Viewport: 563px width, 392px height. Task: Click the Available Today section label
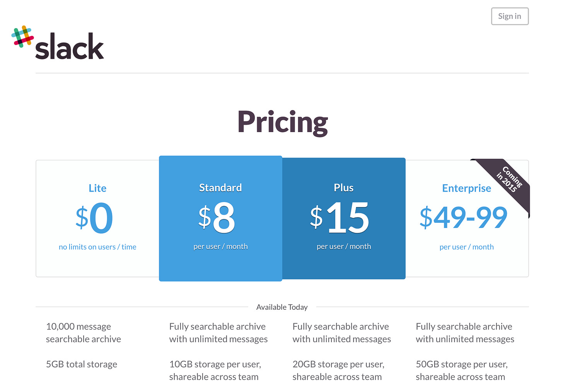(282, 307)
